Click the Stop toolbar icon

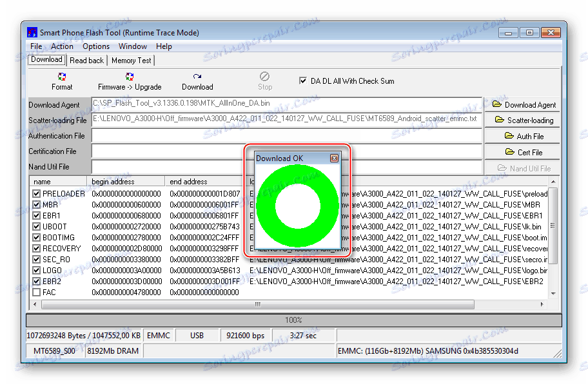pyautogui.click(x=264, y=77)
